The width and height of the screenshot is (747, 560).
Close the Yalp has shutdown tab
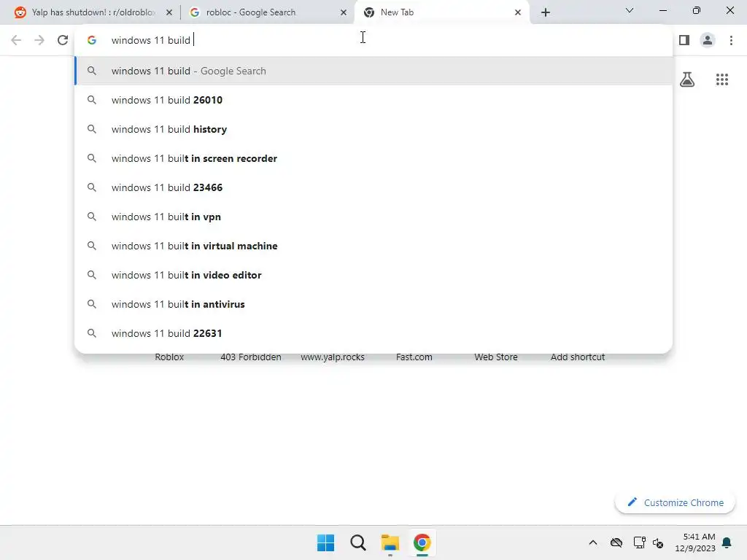click(x=169, y=12)
